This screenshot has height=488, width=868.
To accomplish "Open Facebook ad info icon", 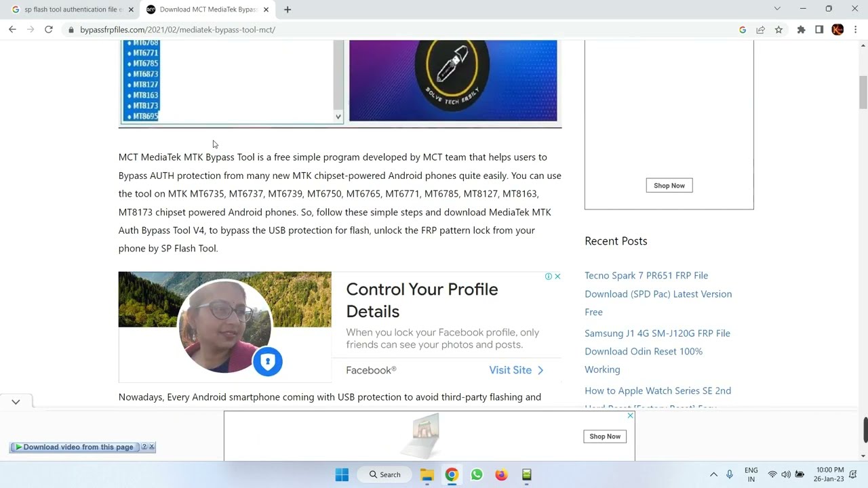I will click(x=549, y=277).
